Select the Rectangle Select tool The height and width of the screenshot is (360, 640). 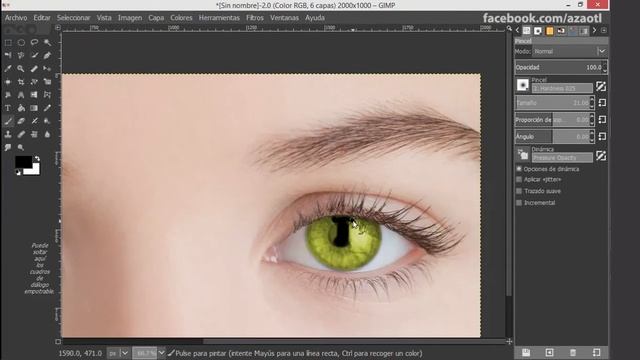(x=8, y=42)
